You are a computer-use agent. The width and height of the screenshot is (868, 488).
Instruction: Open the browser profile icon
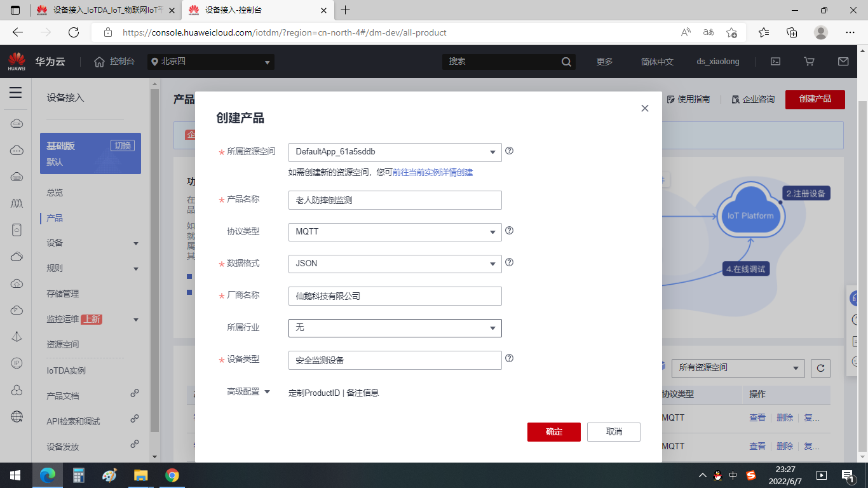821,32
